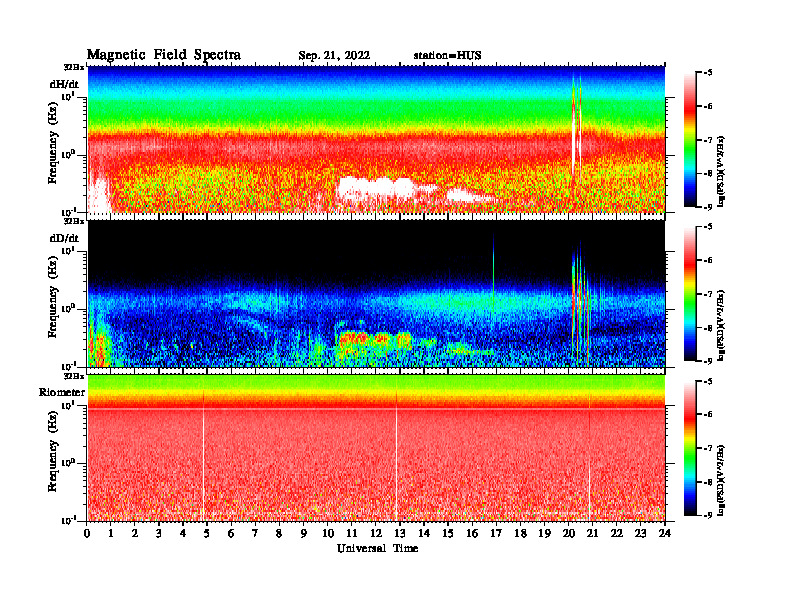The width and height of the screenshot is (792, 612).
Task: Click the time axis tick label "11"
Action: click(x=352, y=533)
